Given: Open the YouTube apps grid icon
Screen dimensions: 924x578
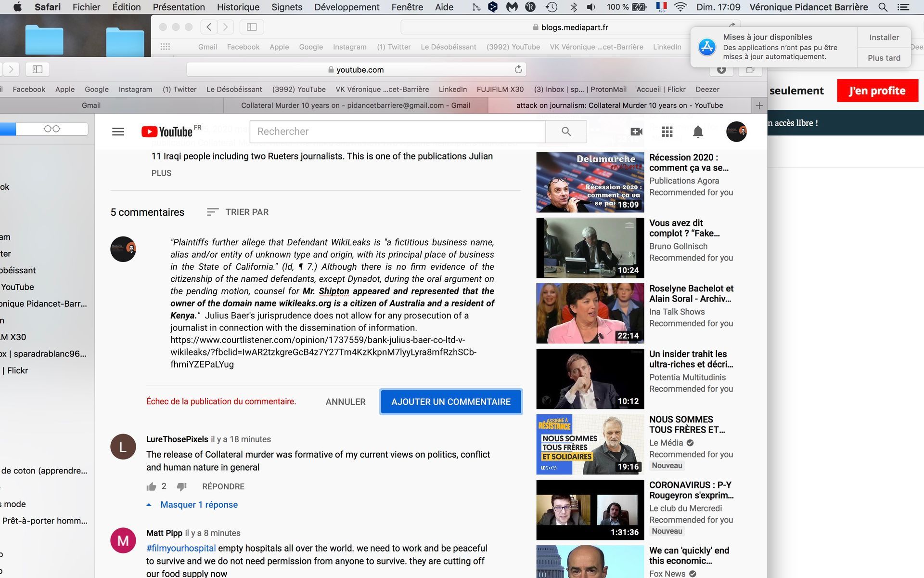Looking at the screenshot, I should point(667,131).
